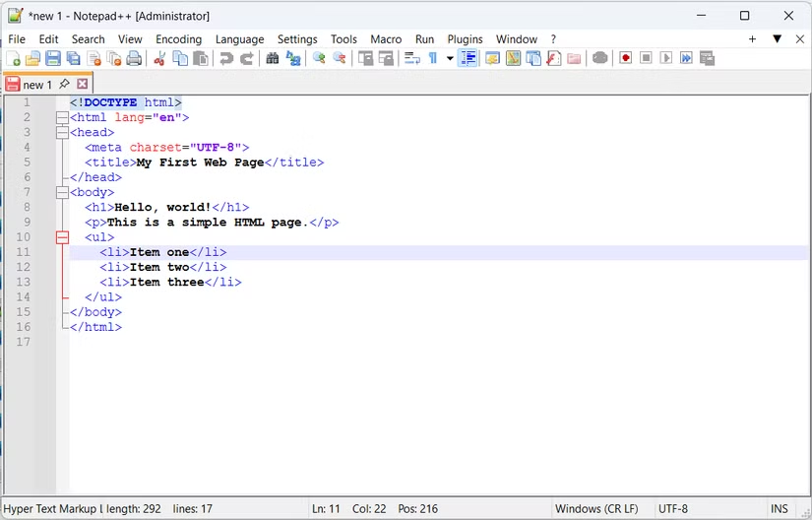Open dropdown arrow beside the pilcrow icon
The width and height of the screenshot is (812, 520).
(450, 59)
